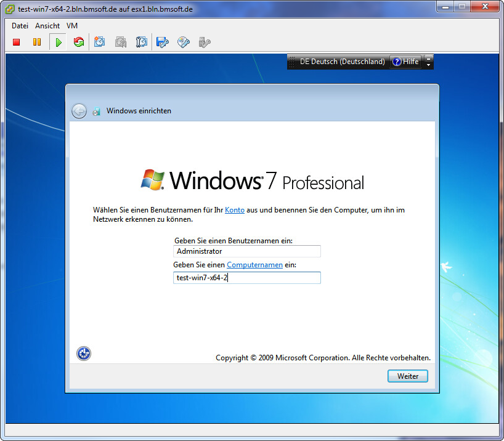The height and width of the screenshot is (441, 504).
Task: Minimize the language bar with top mini button
Action: [x=428, y=59]
